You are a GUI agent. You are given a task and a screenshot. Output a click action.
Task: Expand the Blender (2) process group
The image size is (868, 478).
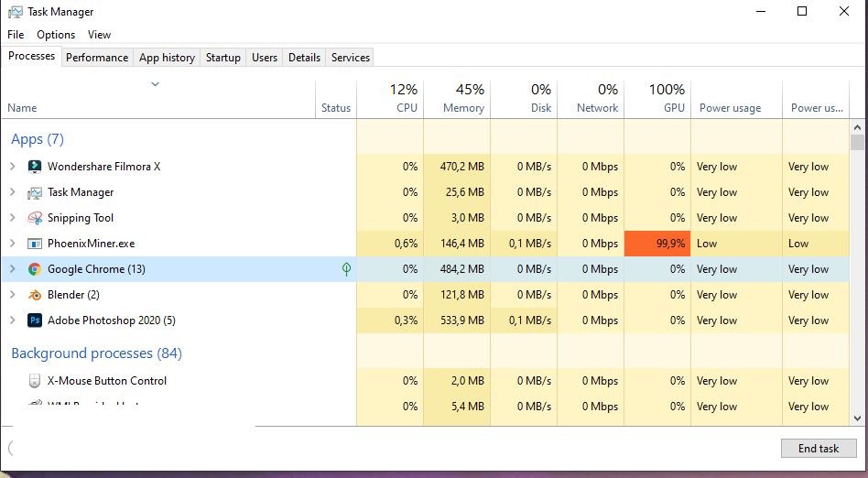(13, 295)
